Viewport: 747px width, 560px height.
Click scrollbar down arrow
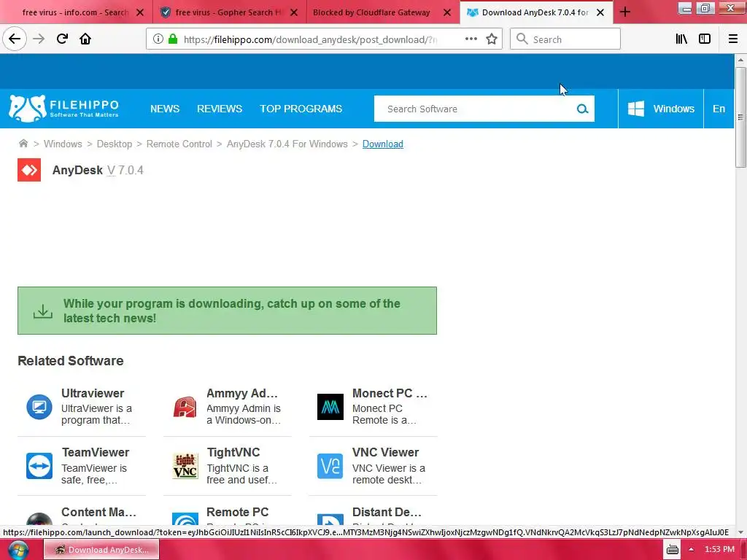[x=740, y=532]
